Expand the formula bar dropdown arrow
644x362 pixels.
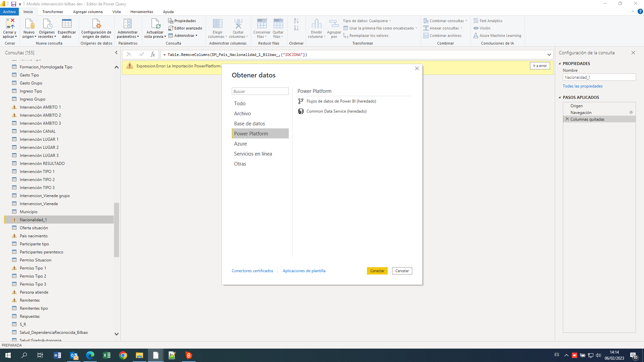(x=549, y=55)
